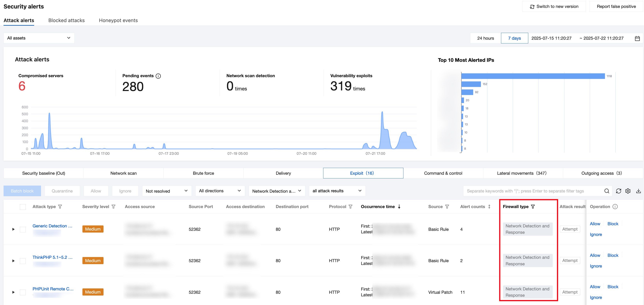Open Firewall type column filter icon
The height and width of the screenshot is (305, 644).
[533, 206]
